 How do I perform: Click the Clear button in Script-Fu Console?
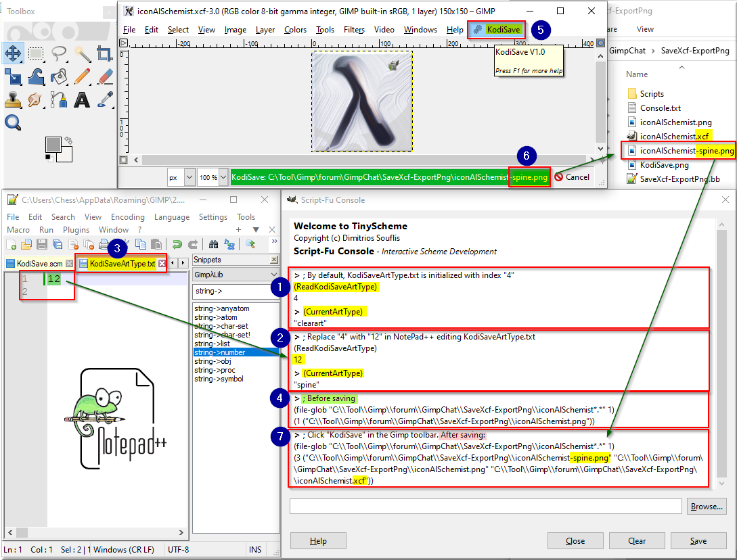[637, 541]
